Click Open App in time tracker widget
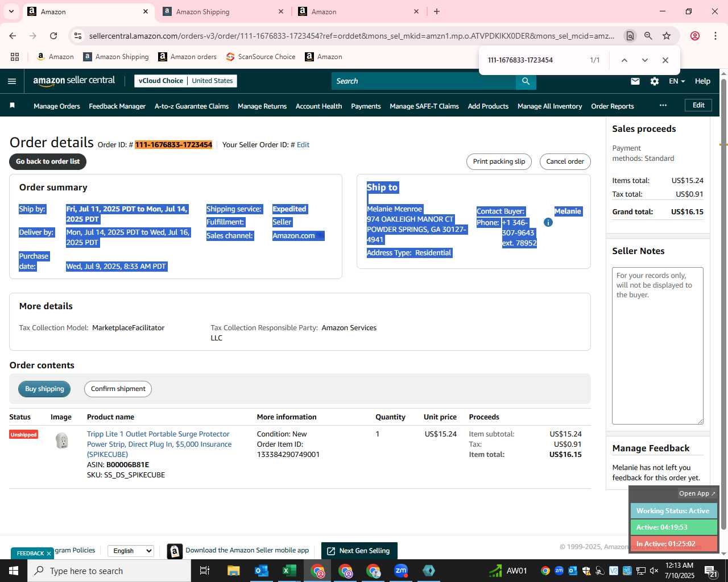Image resolution: width=728 pixels, height=582 pixels. pyautogui.click(x=697, y=493)
